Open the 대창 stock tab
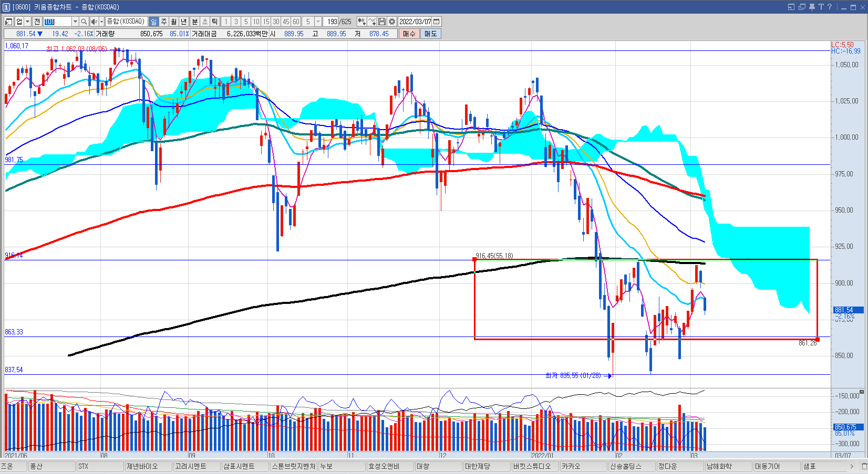The image size is (868, 474). (x=439, y=466)
